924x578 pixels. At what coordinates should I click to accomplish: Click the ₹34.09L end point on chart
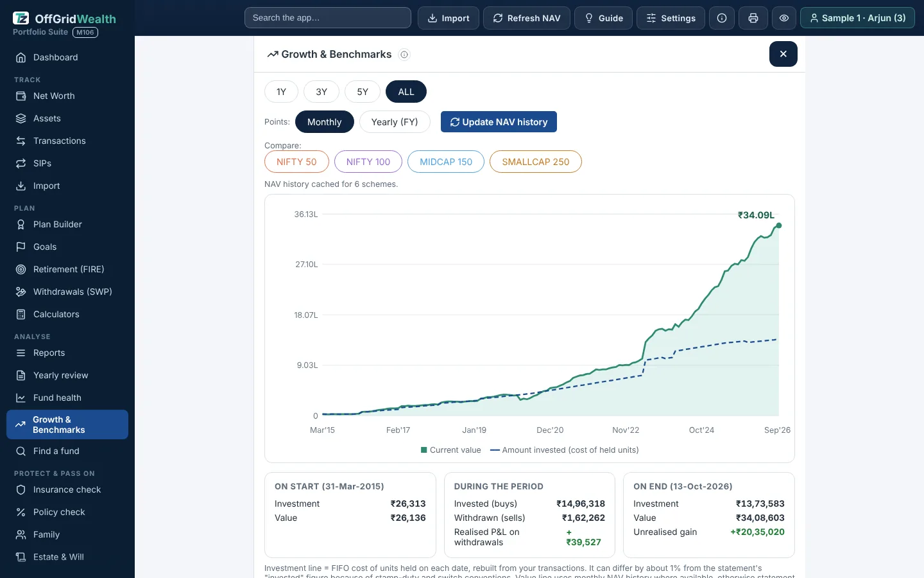coord(779,225)
